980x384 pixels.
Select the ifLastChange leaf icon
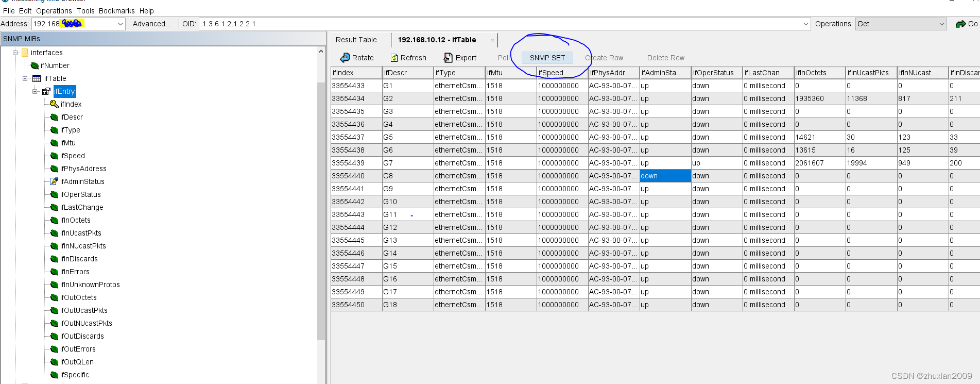54,207
